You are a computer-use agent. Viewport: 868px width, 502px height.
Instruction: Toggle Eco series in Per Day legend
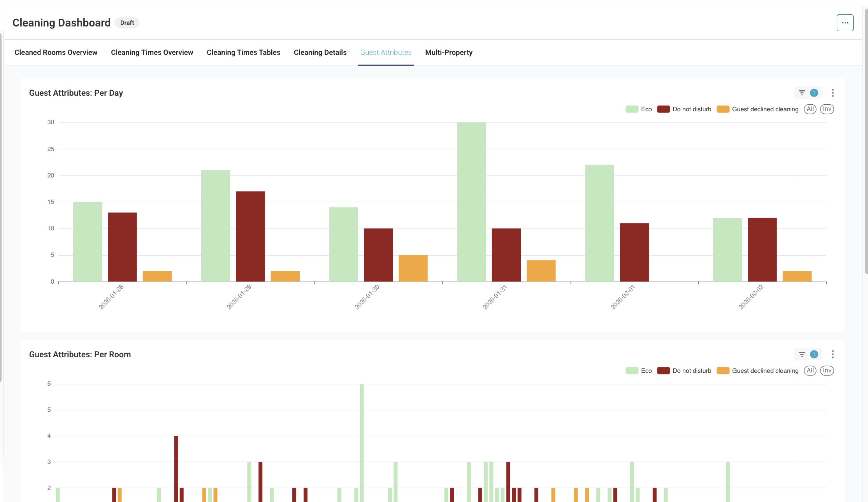click(x=646, y=109)
